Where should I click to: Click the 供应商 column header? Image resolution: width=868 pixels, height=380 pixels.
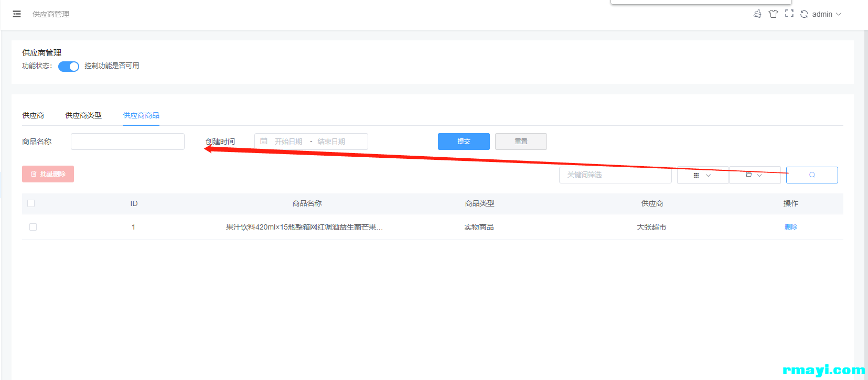(652, 203)
